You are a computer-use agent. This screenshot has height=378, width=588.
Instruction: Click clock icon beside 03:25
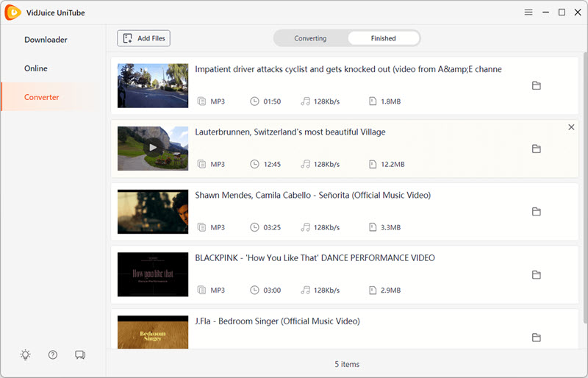(254, 227)
